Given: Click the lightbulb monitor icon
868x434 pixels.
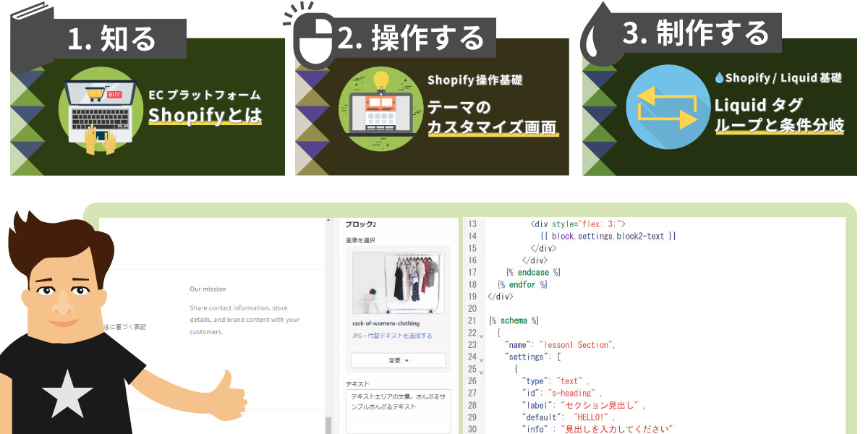Looking at the screenshot, I should point(380,109).
